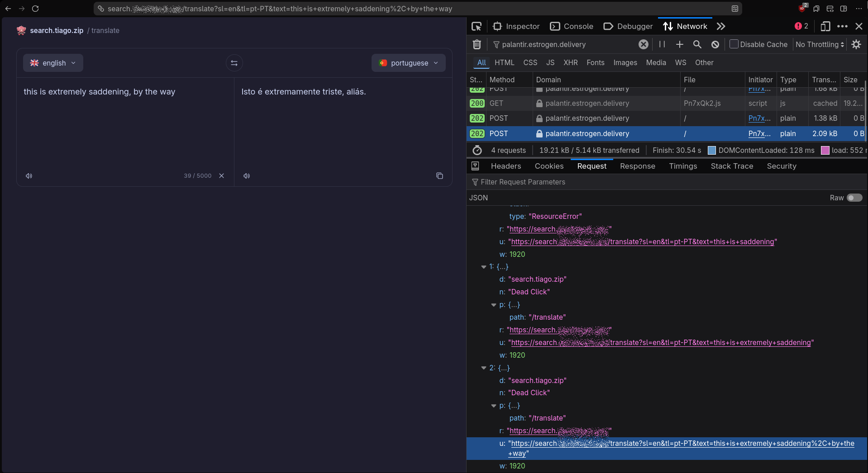
Task: Open the Timings details tab
Action: tap(683, 166)
